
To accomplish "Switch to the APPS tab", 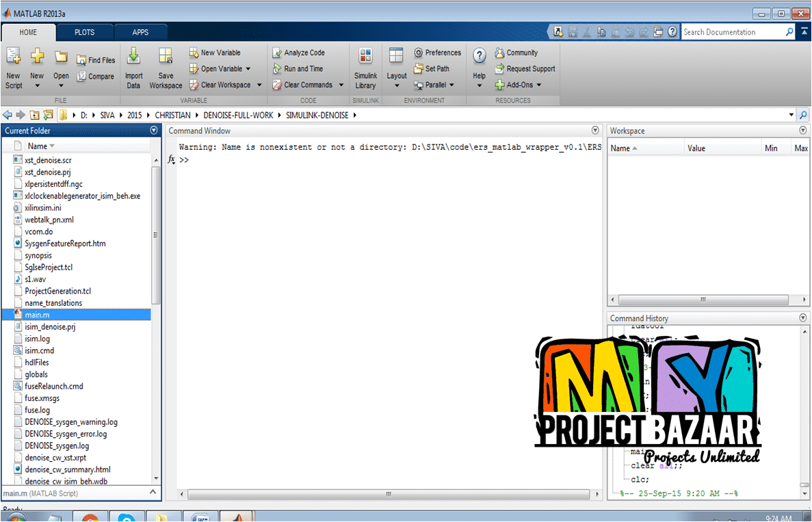I will click(140, 32).
